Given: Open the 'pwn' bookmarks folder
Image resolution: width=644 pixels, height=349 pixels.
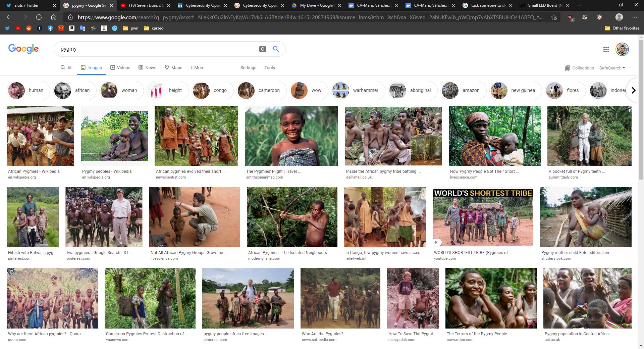Looking at the screenshot, I should 131,28.
